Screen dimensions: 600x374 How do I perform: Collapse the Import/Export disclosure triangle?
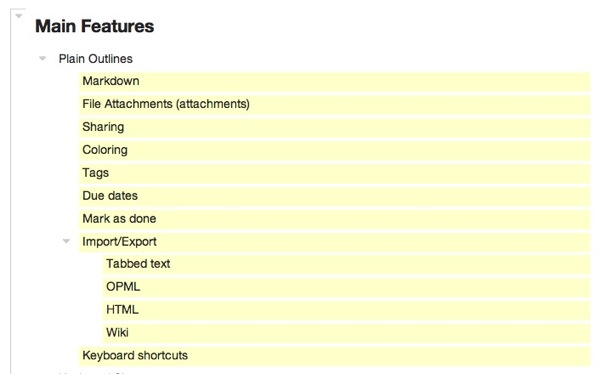66,241
